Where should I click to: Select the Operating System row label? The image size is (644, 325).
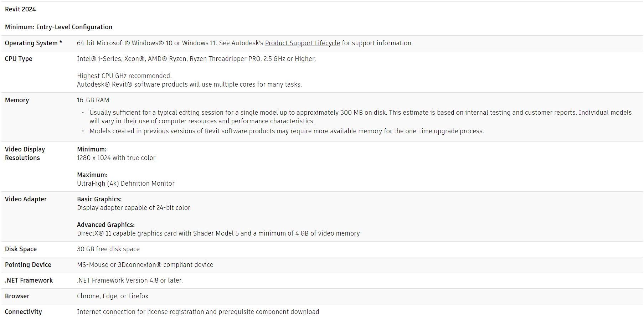click(34, 43)
